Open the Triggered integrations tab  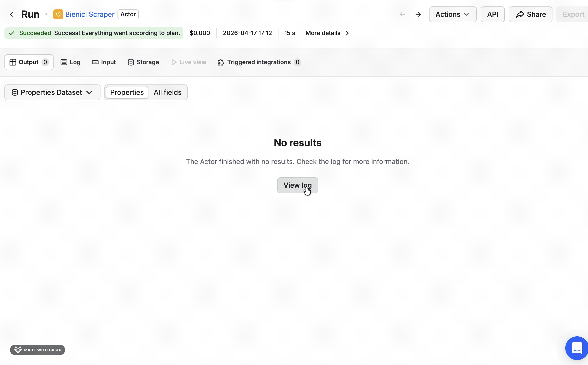pyautogui.click(x=259, y=62)
